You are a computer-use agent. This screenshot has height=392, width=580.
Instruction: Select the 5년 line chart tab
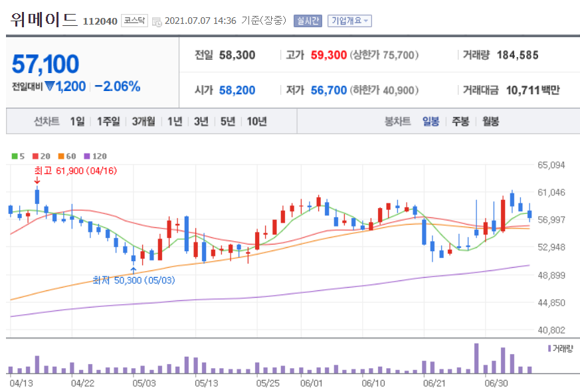coord(228,121)
